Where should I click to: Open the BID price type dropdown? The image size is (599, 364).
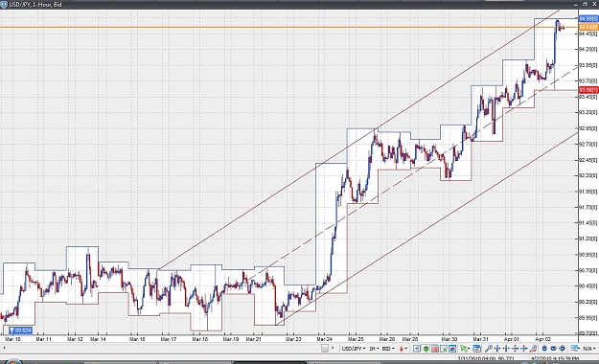388,349
